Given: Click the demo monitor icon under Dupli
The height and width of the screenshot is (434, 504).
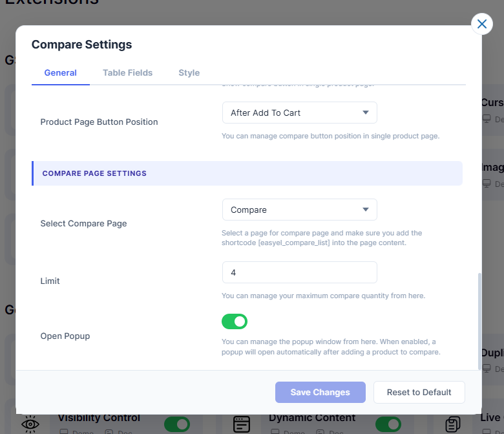Looking at the screenshot, I should click(x=487, y=369).
